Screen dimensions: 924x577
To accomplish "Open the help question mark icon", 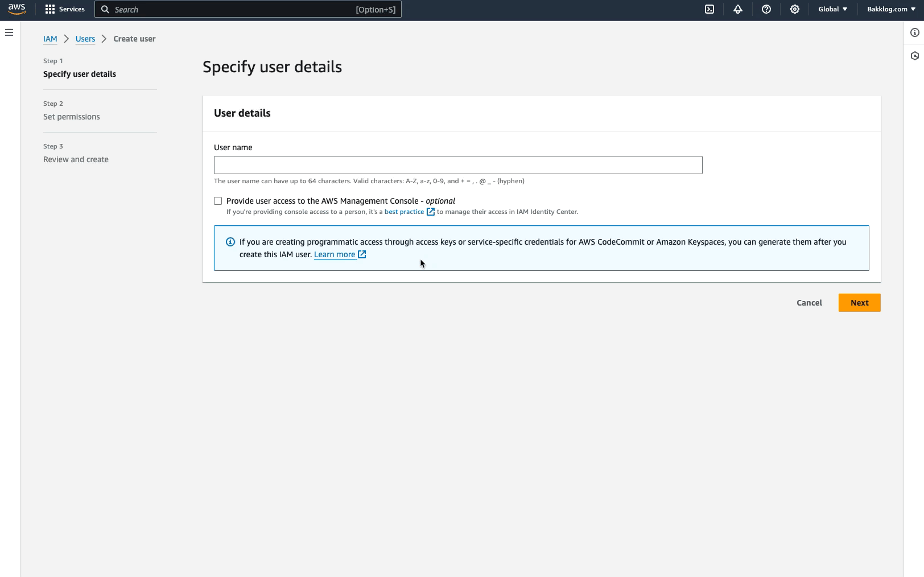I will click(766, 9).
